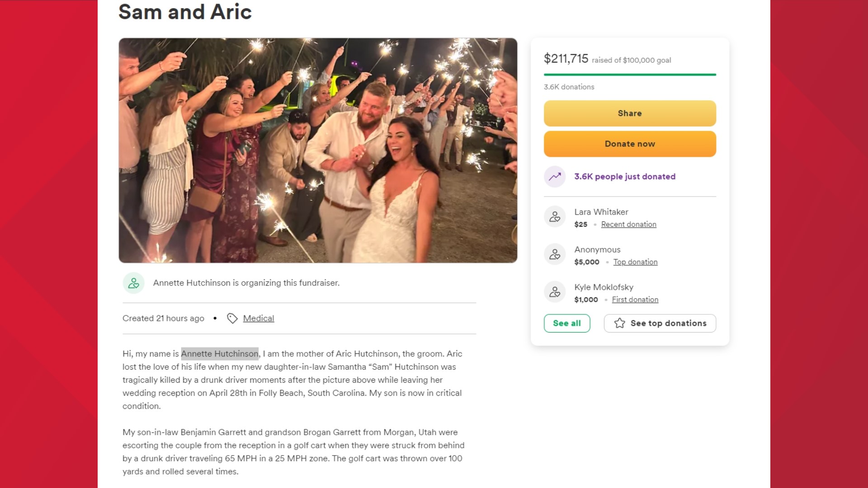Click the Recent donation link
This screenshot has width=868, height=488.
tap(628, 224)
